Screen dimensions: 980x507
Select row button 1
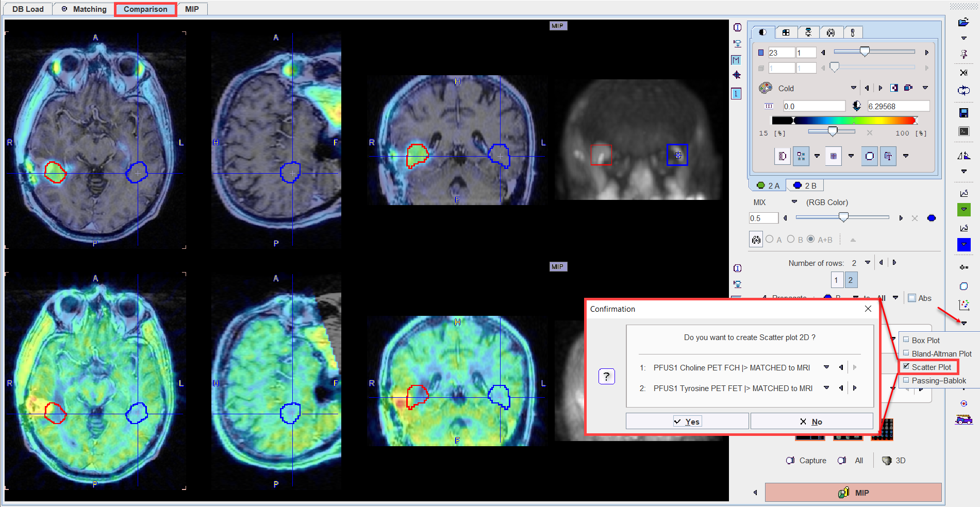point(837,280)
